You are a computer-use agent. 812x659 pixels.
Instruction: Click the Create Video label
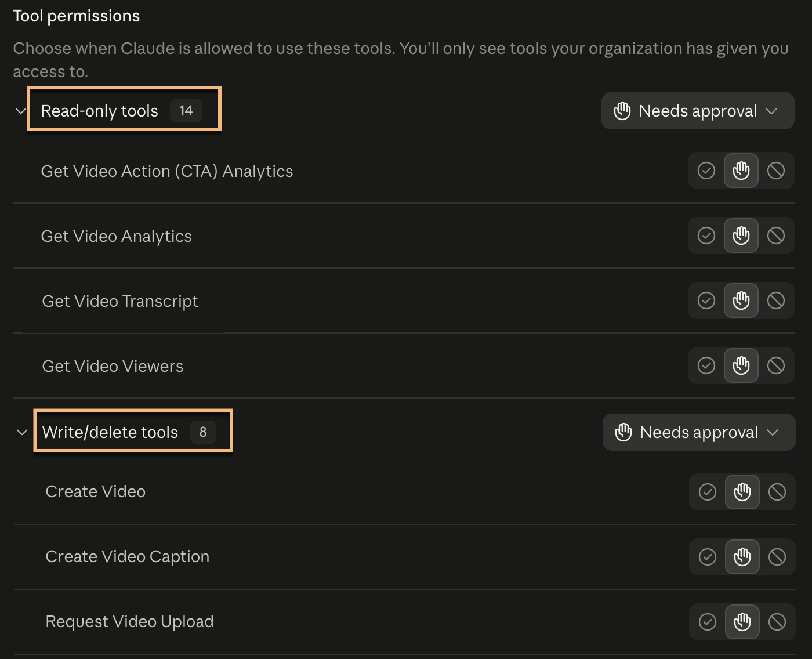pyautogui.click(x=96, y=491)
